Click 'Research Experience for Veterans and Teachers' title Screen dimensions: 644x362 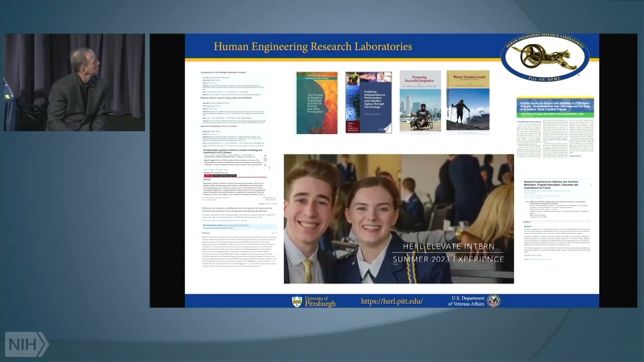pyautogui.click(x=551, y=184)
